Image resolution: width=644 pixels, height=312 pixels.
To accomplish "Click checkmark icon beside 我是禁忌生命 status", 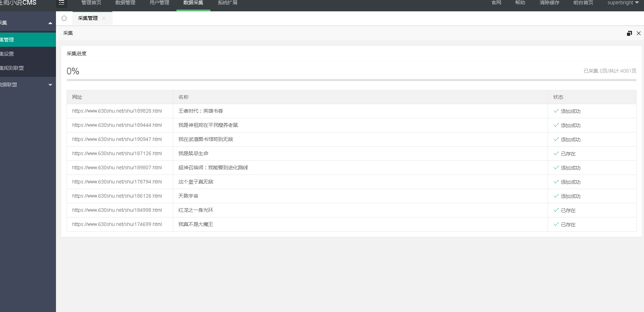I will [556, 153].
